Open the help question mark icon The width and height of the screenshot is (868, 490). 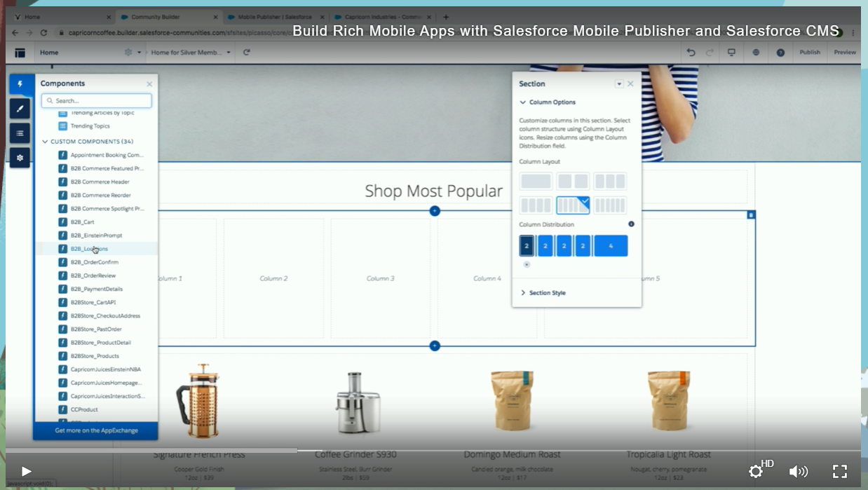pyautogui.click(x=780, y=53)
